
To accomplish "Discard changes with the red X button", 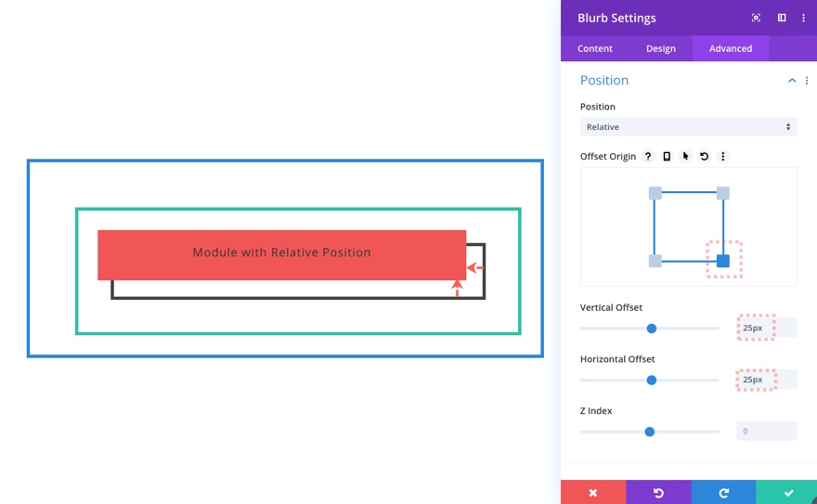I will pyautogui.click(x=593, y=492).
